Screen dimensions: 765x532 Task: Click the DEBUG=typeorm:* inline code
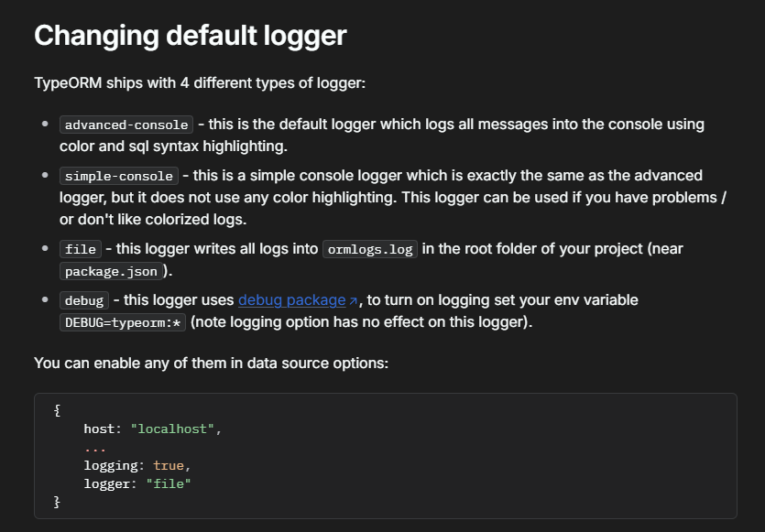click(123, 322)
